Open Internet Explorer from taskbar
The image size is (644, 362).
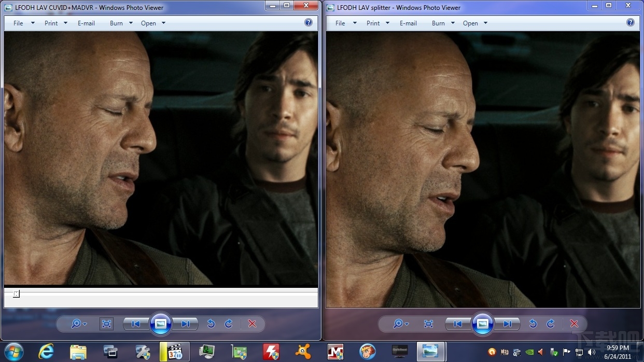(x=46, y=352)
